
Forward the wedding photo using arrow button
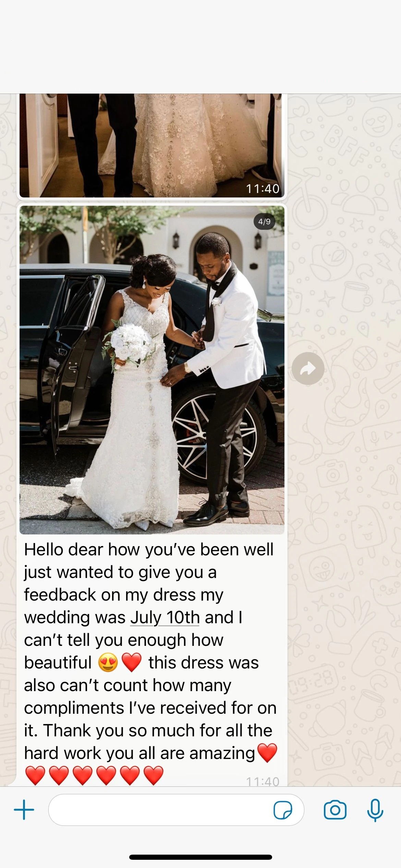(308, 369)
